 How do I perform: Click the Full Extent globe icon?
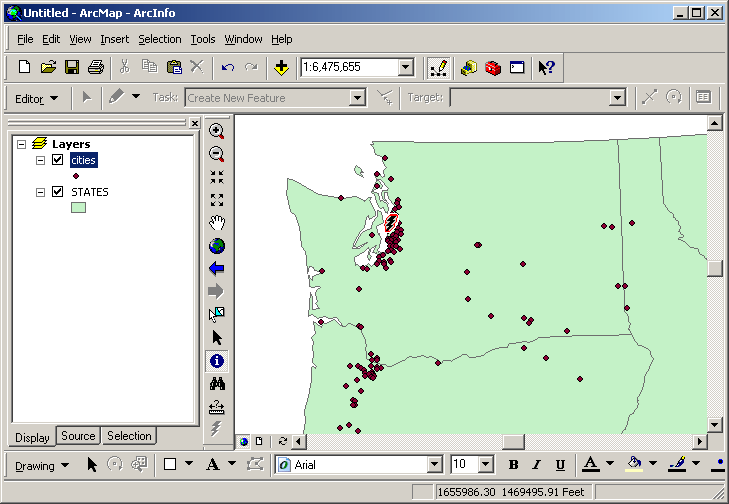click(x=216, y=245)
